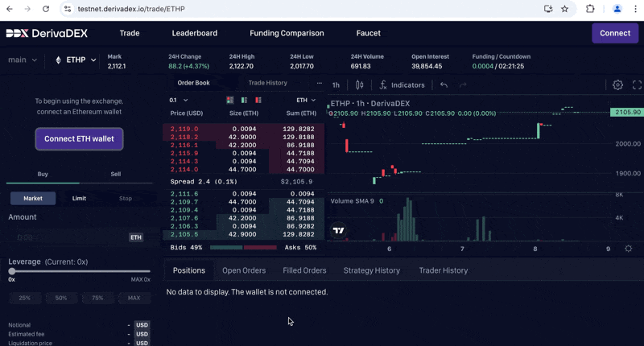Open the 0.1 price grouping dropdown
Screen dimensions: 644x346
pos(178,100)
